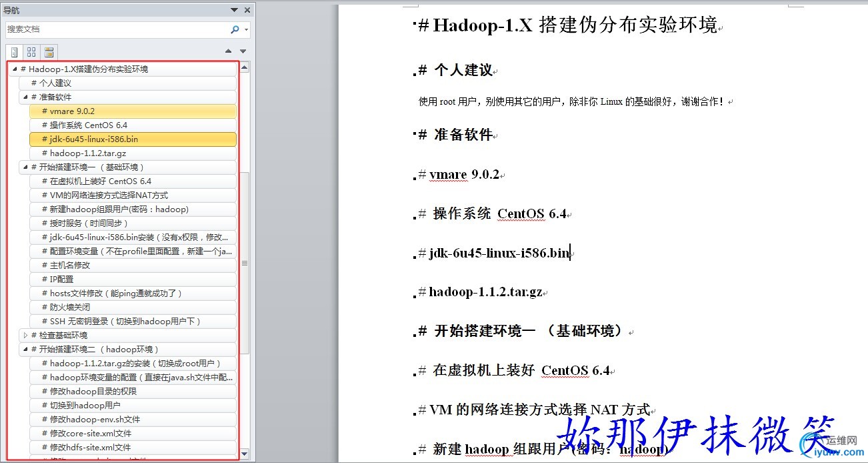Select 主机名修改 navigation row

pos(133,265)
